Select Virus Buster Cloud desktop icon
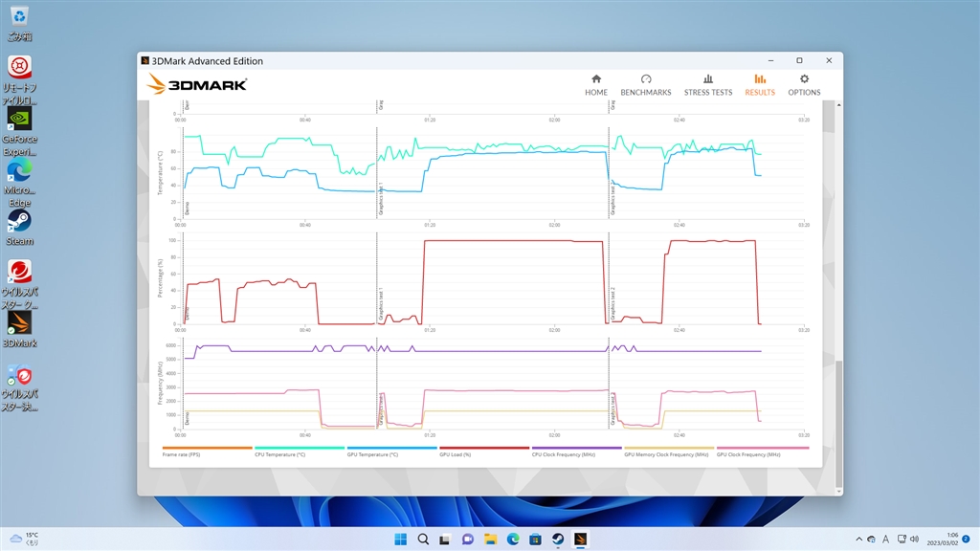This screenshot has height=551, width=980. (19, 285)
